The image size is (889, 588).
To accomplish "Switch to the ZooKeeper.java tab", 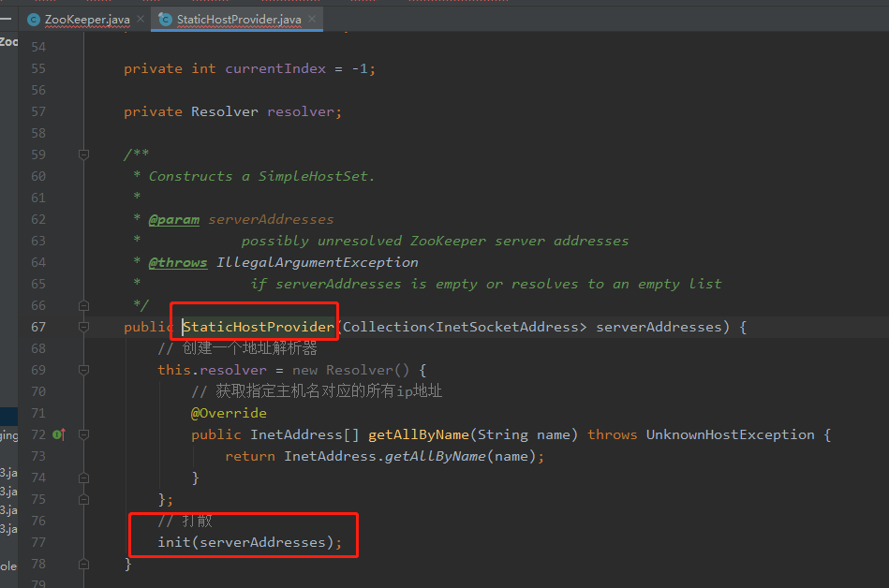I will pos(87,20).
